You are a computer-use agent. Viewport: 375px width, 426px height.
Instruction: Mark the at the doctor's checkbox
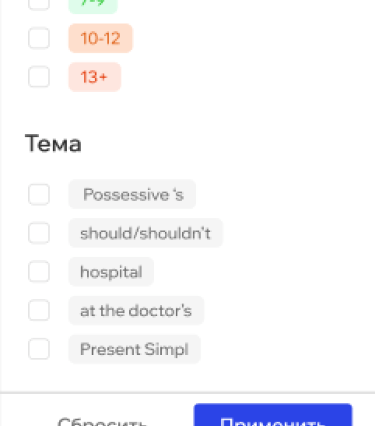click(39, 310)
